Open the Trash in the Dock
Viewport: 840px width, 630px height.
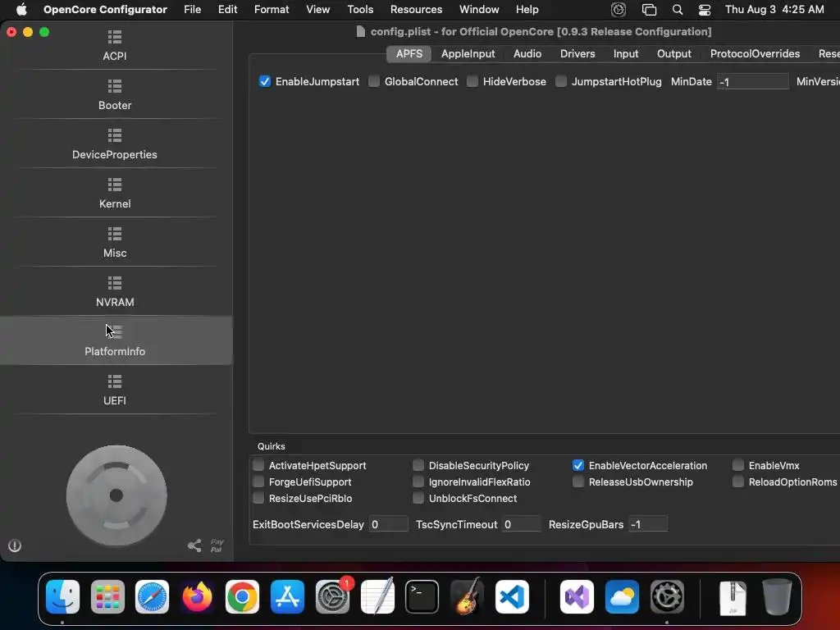[x=778, y=596]
